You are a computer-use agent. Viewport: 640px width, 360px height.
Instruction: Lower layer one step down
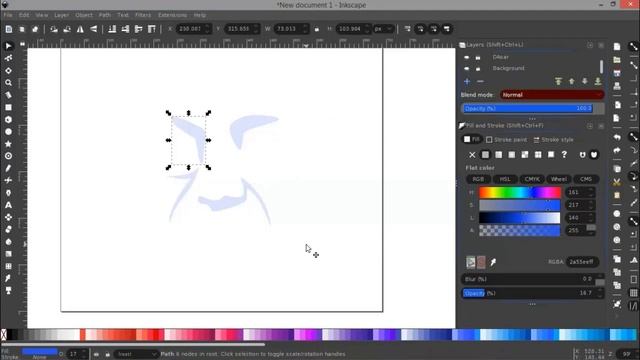[x=585, y=82]
